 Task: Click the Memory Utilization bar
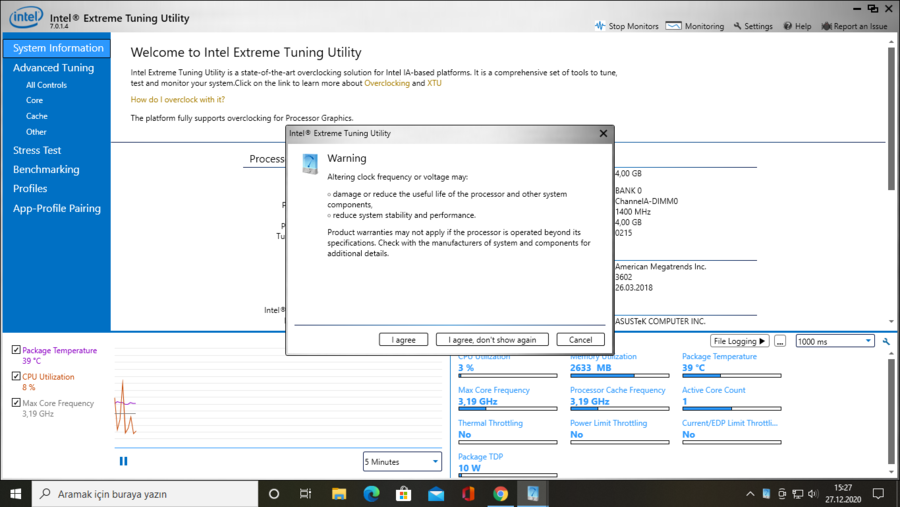[x=619, y=376]
